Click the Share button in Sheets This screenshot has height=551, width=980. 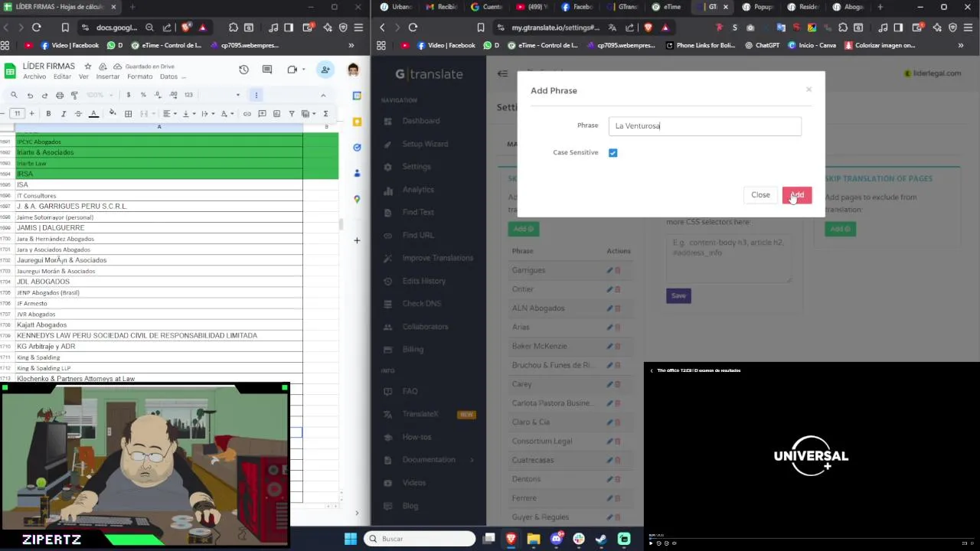click(325, 70)
